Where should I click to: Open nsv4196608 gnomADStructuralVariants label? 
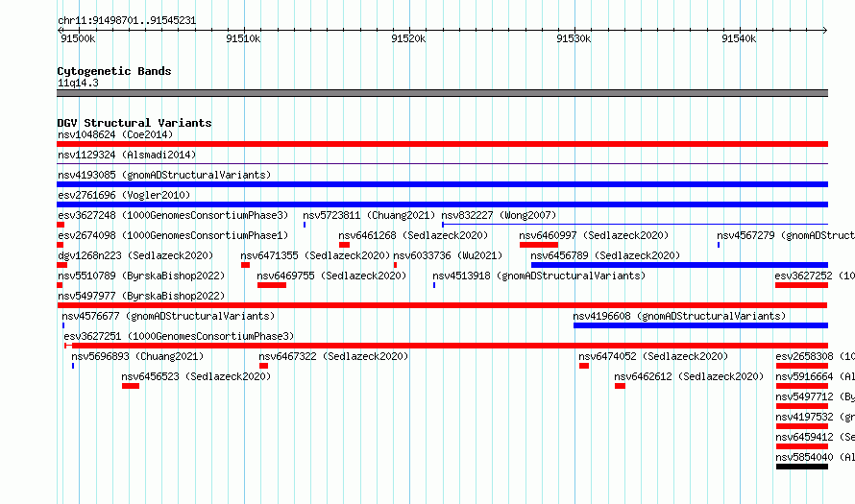679,316
